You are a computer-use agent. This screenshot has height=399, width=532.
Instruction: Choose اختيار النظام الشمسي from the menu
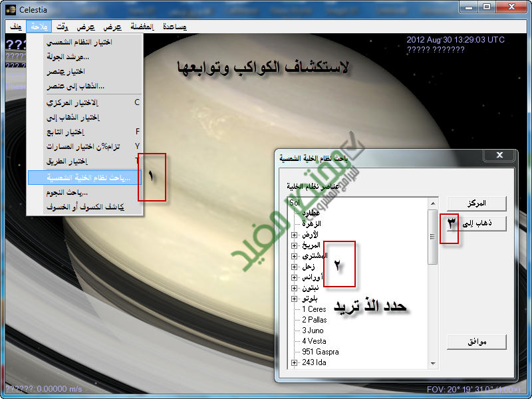(84, 42)
